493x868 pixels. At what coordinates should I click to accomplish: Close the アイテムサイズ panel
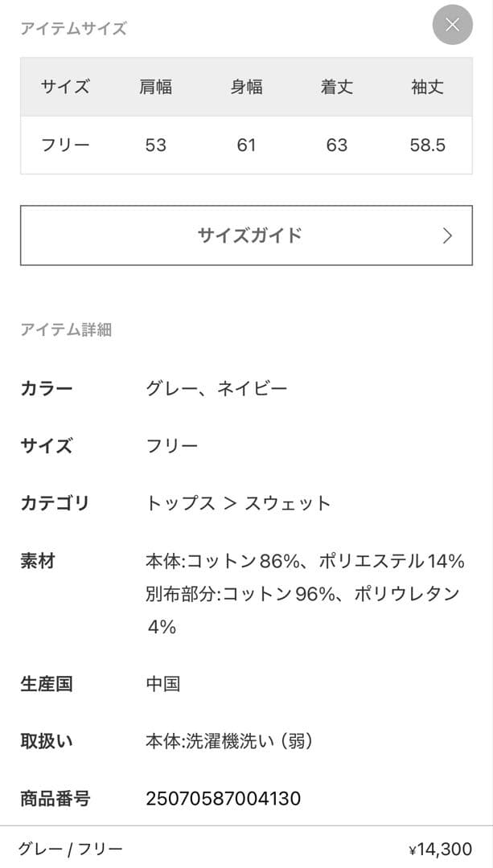pyautogui.click(x=452, y=25)
